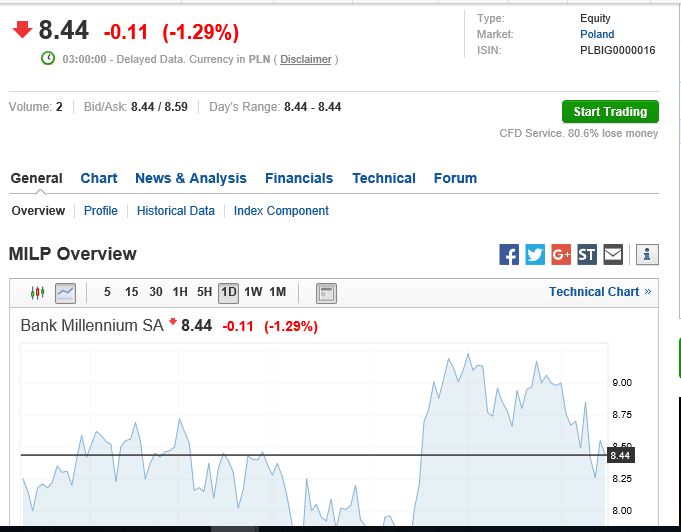Viewport: 681px width, 532px height.
Task: Open the Technical Chart link
Action: click(x=600, y=292)
